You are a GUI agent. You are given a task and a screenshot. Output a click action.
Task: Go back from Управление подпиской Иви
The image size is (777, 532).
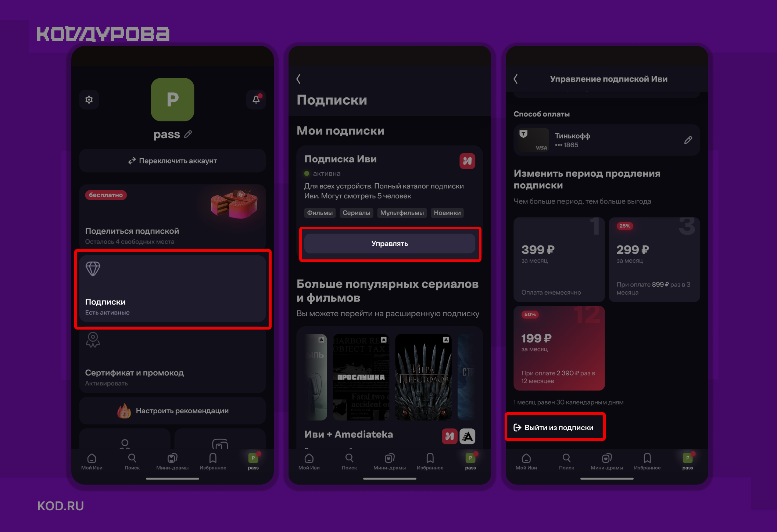[x=516, y=79]
